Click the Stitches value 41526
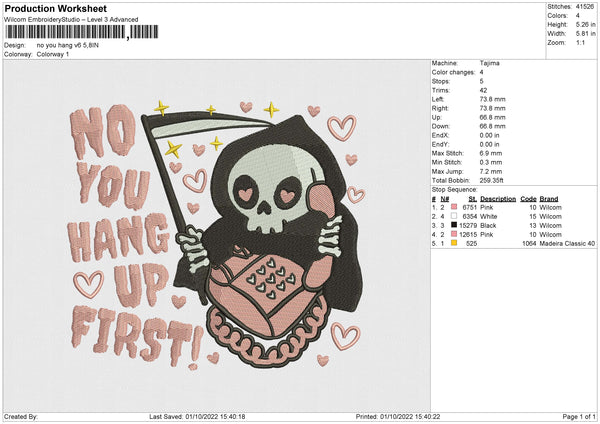Viewport: 600px width, 424px height. (x=585, y=7)
